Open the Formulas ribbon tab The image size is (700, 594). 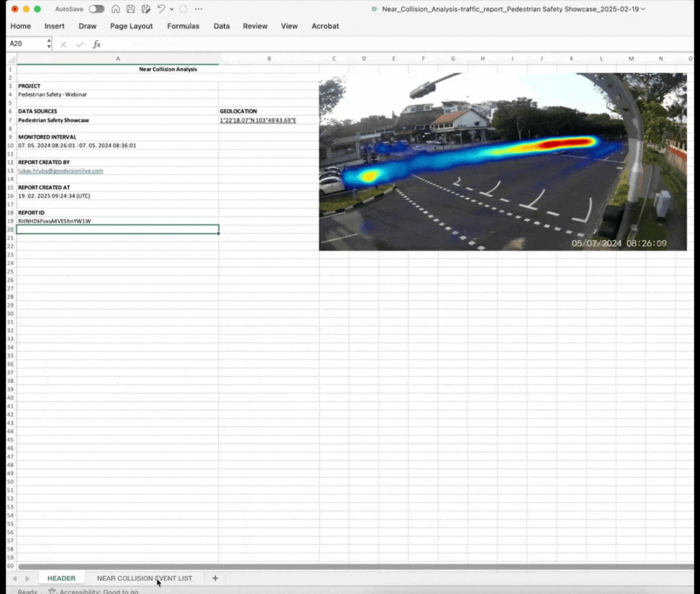(x=183, y=26)
